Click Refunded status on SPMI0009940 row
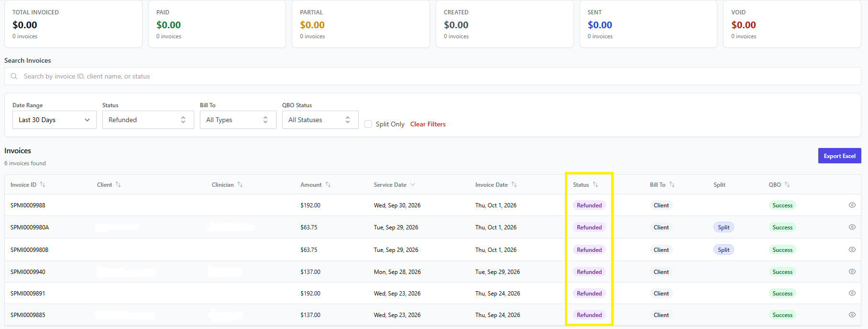The image size is (868, 329). pyautogui.click(x=589, y=272)
